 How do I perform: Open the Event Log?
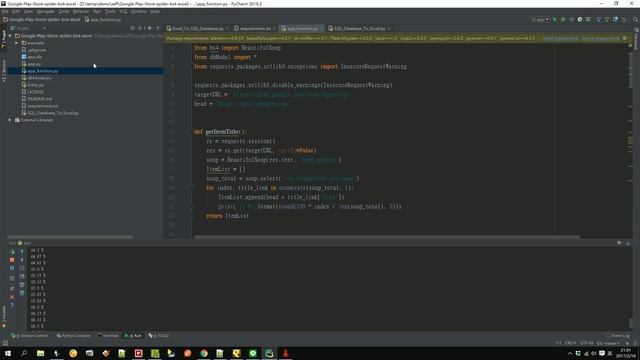click(x=617, y=336)
